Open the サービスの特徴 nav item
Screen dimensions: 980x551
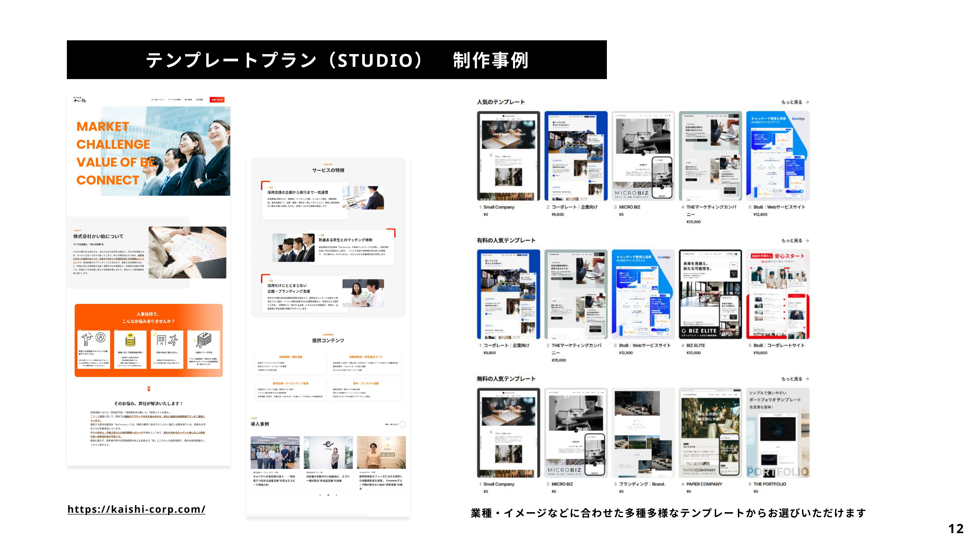[174, 100]
